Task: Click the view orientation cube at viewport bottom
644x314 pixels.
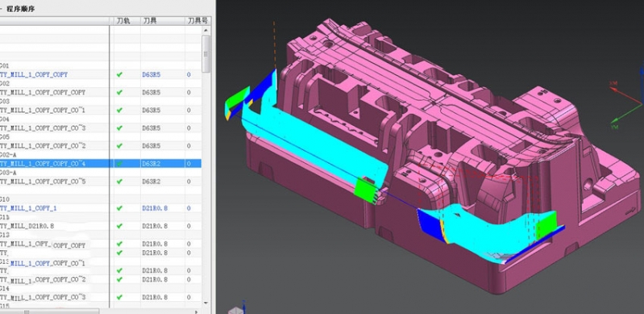Action: pyautogui.click(x=235, y=310)
